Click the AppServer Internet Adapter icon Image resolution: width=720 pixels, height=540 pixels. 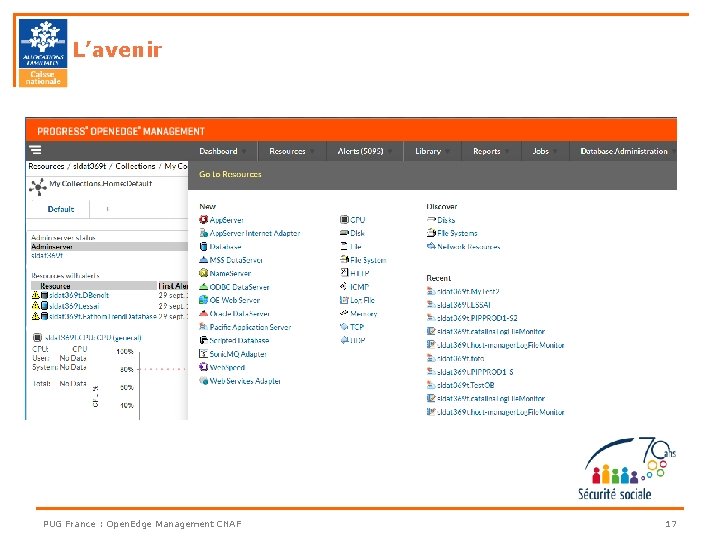203,233
